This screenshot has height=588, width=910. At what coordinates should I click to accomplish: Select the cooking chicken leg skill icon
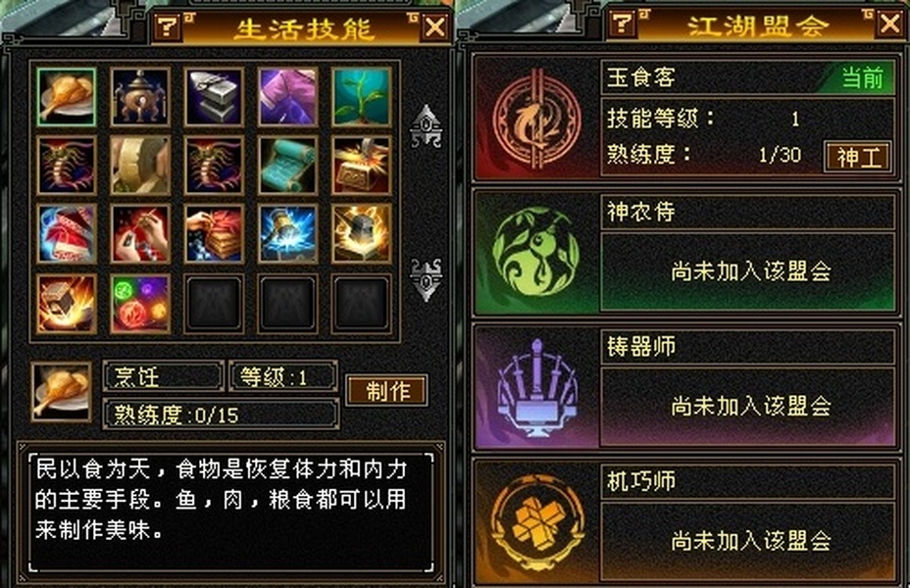click(66, 97)
